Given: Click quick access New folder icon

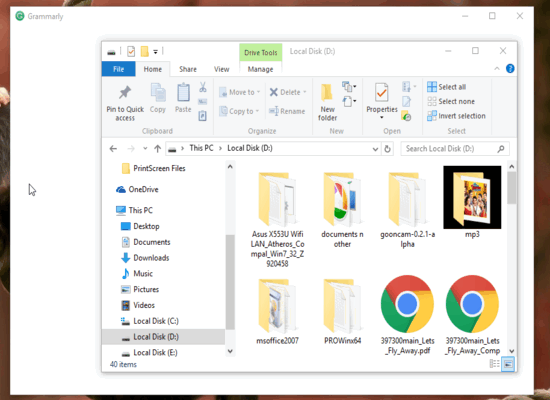Looking at the screenshot, I should [145, 52].
